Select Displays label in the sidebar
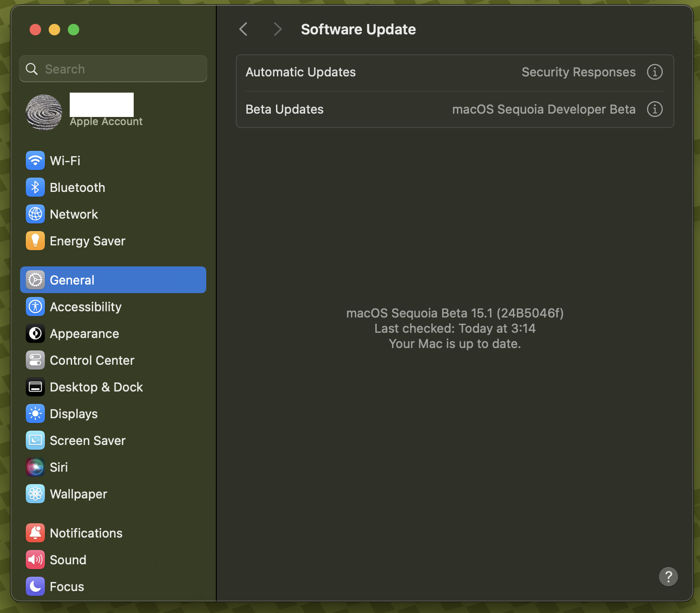This screenshot has width=700, height=613. click(x=74, y=414)
